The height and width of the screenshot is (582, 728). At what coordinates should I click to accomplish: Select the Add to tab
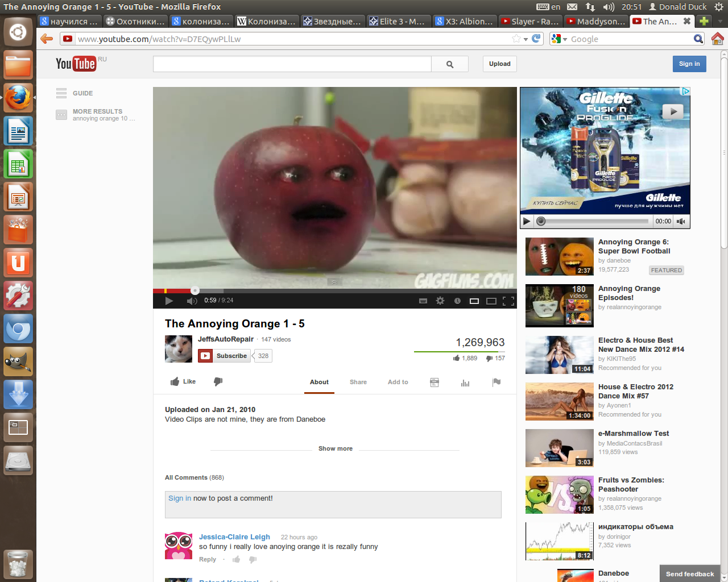tap(398, 382)
